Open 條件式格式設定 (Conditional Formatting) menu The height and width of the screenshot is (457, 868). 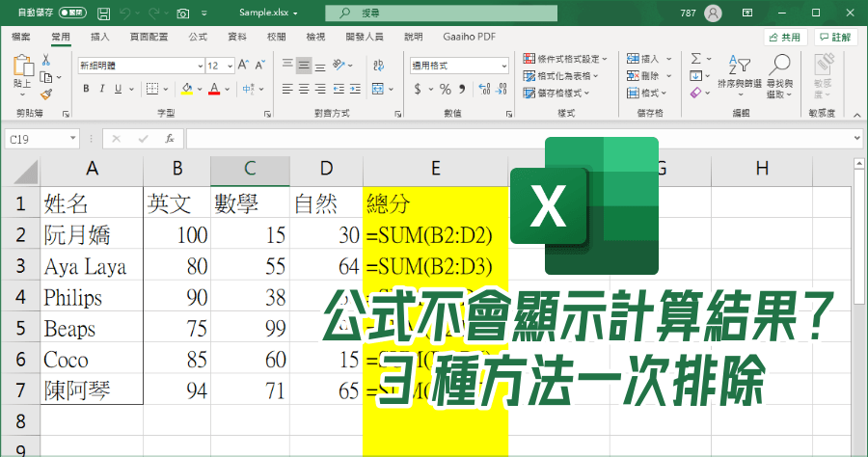click(x=565, y=59)
